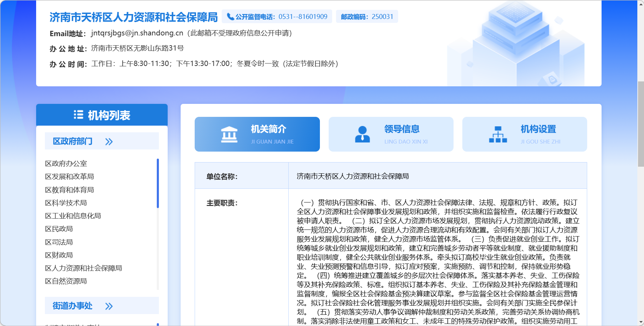Open 区政府办公室 in the department list

66,164
